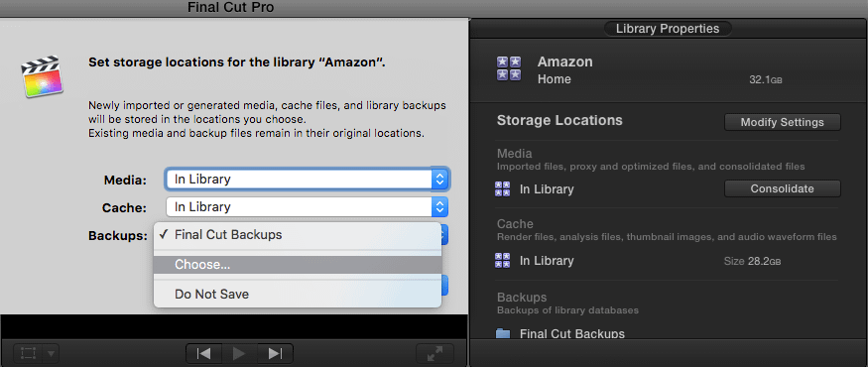
Task: Skip to next edit point
Action: pos(275,353)
